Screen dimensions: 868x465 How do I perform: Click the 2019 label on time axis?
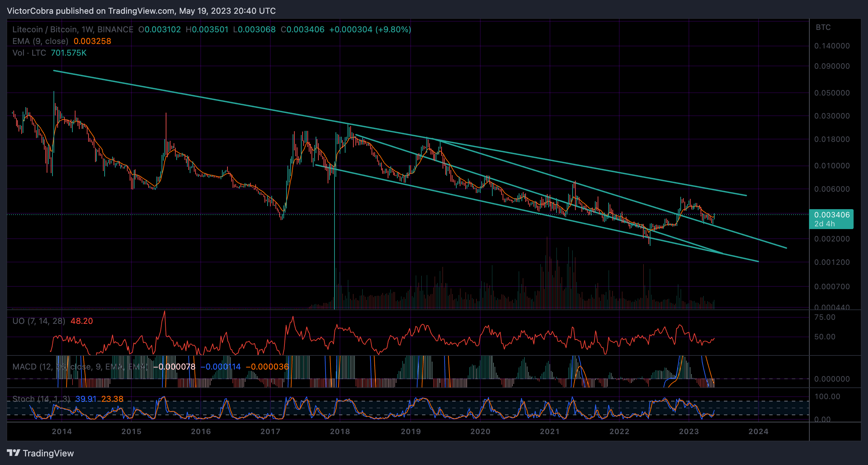pyautogui.click(x=411, y=432)
